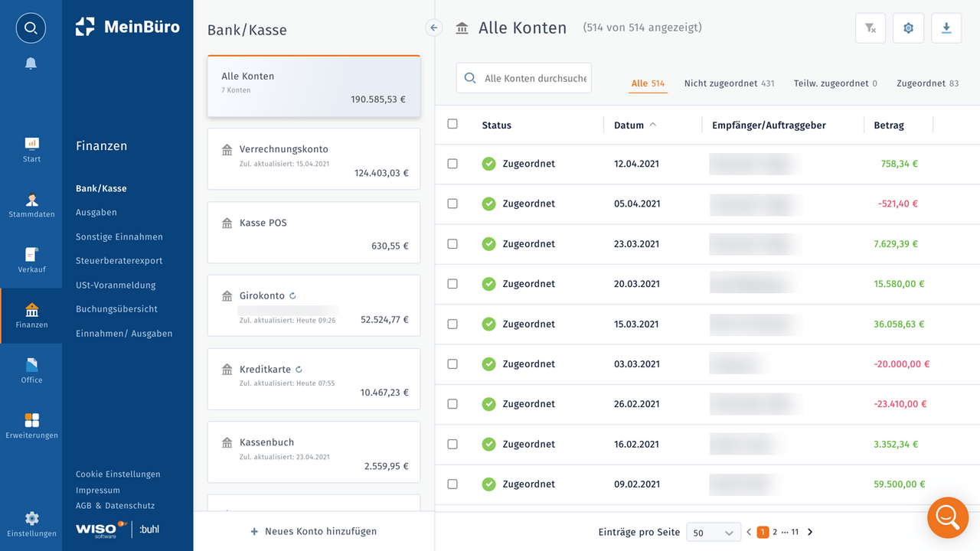Image resolution: width=980 pixels, height=551 pixels.
Task: Open Verkauf section
Action: click(x=31, y=261)
